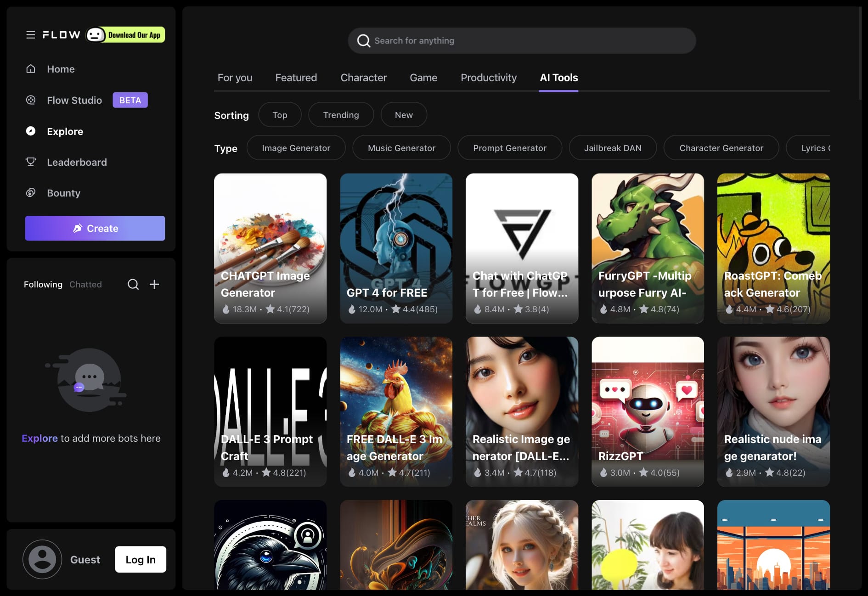This screenshot has height=596, width=868.
Task: Open the Game tab
Action: (423, 78)
